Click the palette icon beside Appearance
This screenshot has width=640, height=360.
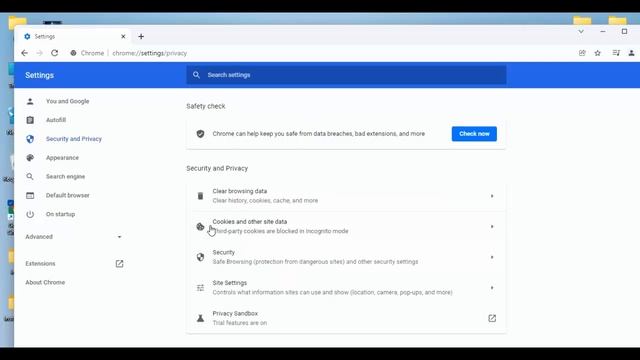(x=30, y=158)
